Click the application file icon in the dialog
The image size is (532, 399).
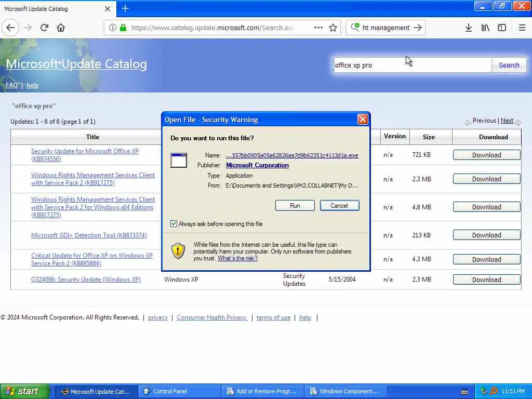click(x=179, y=160)
